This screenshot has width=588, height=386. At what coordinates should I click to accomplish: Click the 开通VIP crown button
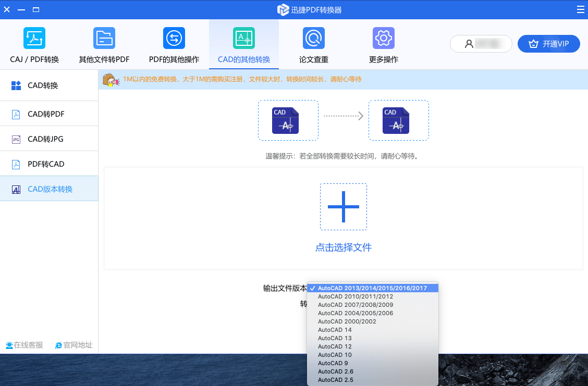[x=548, y=44]
